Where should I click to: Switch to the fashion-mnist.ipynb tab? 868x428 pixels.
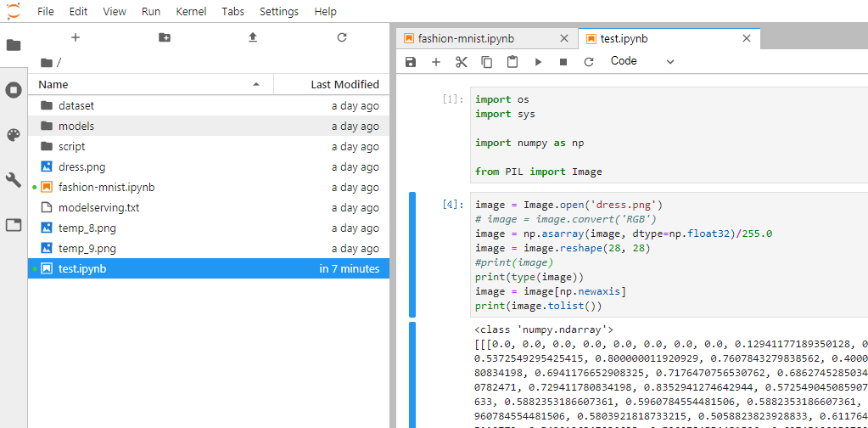pos(487,39)
